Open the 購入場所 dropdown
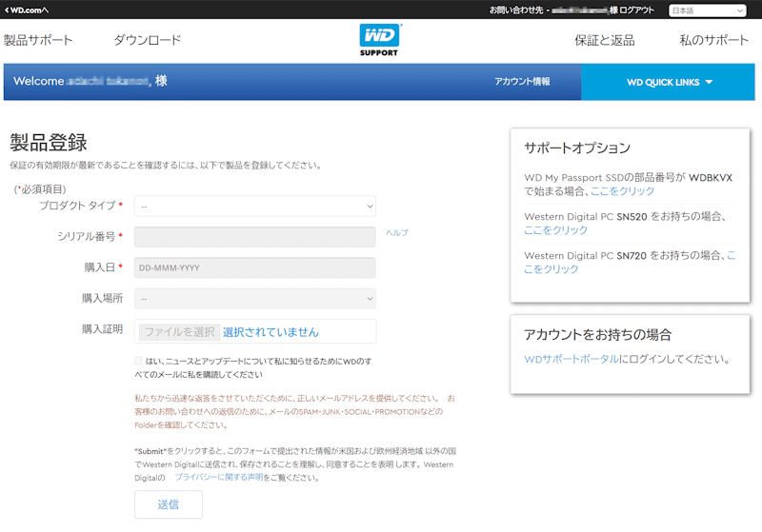Screen dimensions: 762x532 (254, 299)
